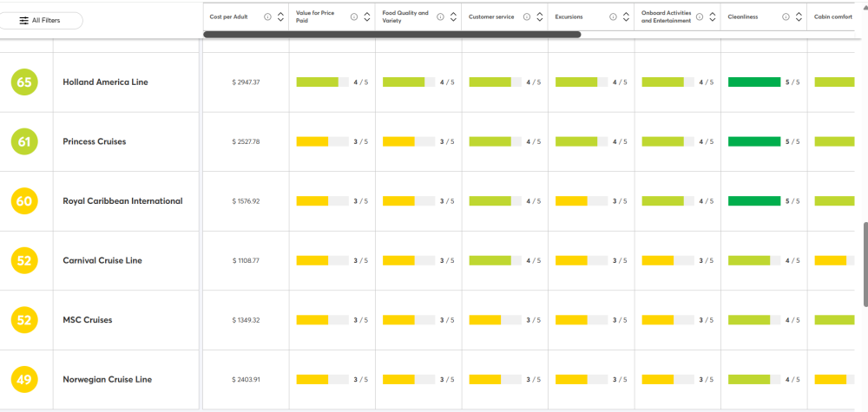This screenshot has height=412, width=868.
Task: Click the $ 2527.78 cost cell
Action: (x=246, y=142)
